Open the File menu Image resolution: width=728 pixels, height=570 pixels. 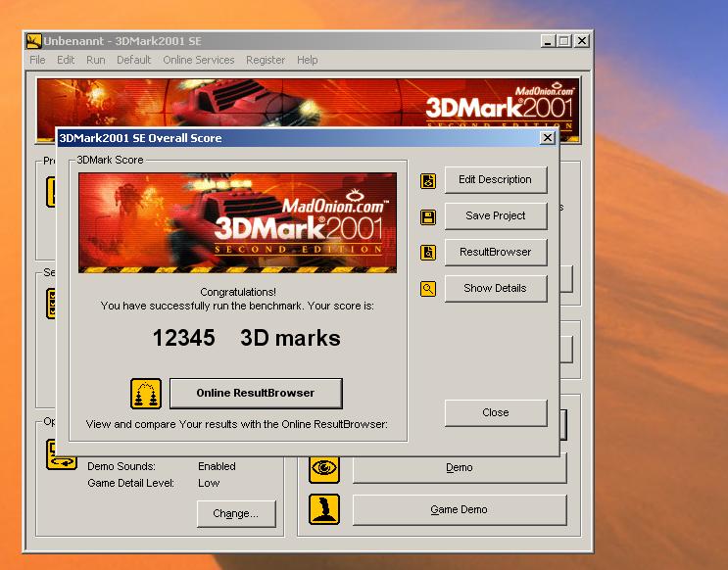[x=37, y=60]
